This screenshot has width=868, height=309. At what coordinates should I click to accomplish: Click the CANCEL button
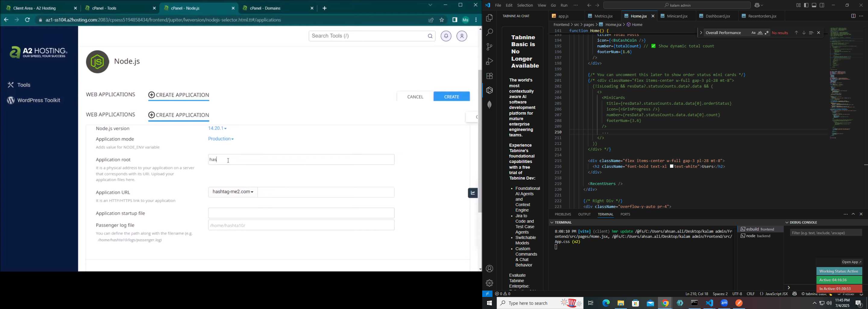tap(415, 97)
